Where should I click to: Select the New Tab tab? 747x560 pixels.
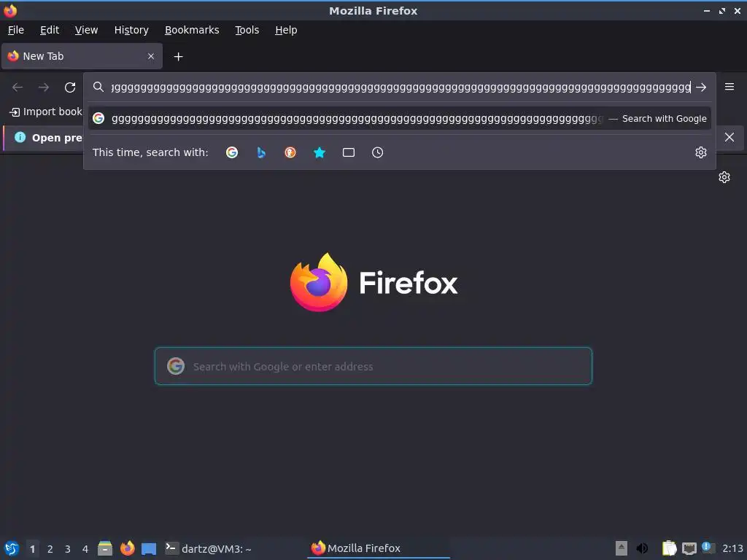[82, 56]
